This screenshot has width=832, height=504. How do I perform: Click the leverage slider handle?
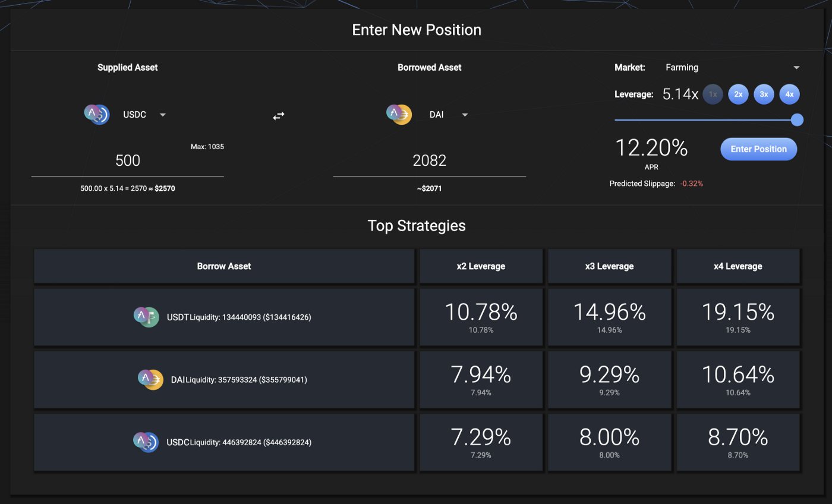point(797,120)
